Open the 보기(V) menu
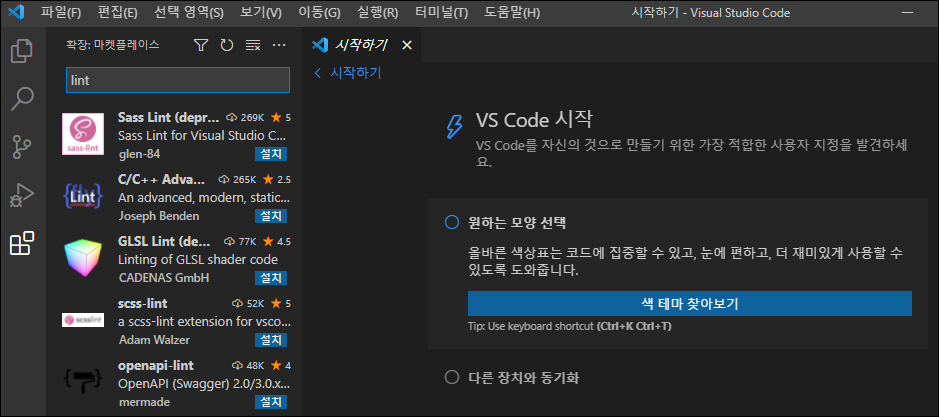Image resolution: width=939 pixels, height=417 pixels. 261,13
